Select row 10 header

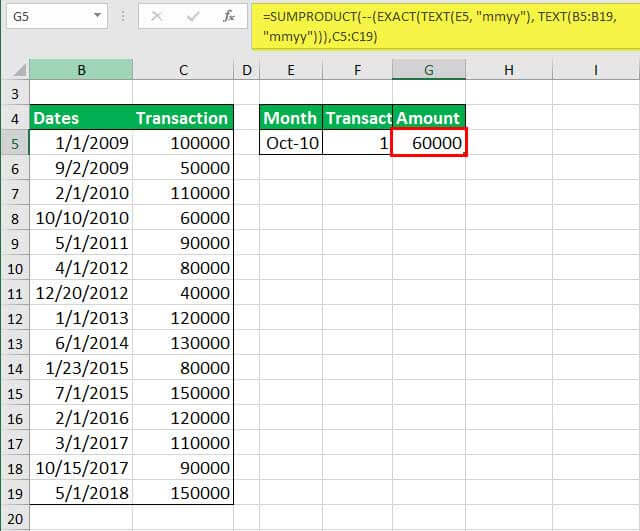point(15,268)
